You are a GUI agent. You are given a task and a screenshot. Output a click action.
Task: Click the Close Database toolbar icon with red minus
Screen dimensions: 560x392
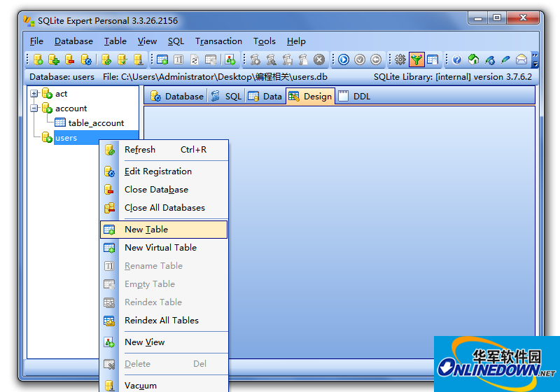(69, 59)
